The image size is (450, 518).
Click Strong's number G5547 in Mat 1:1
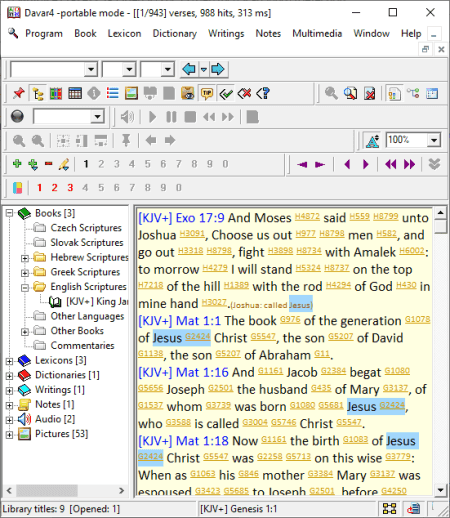[x=263, y=337]
